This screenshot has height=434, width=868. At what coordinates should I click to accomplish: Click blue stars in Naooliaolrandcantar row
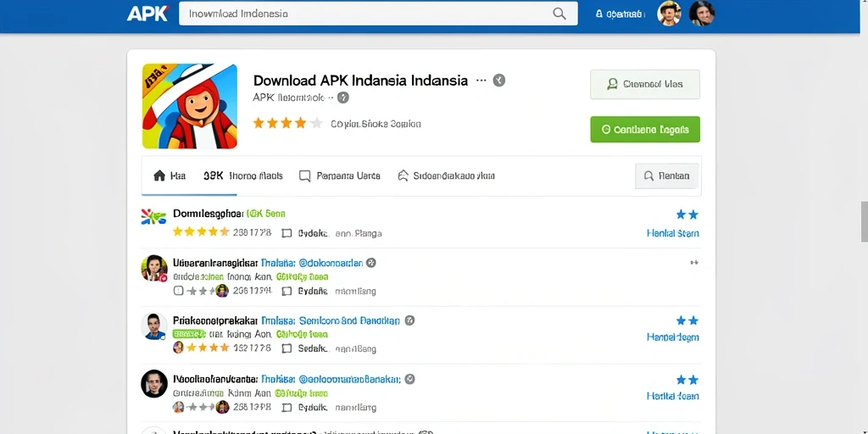(x=687, y=380)
